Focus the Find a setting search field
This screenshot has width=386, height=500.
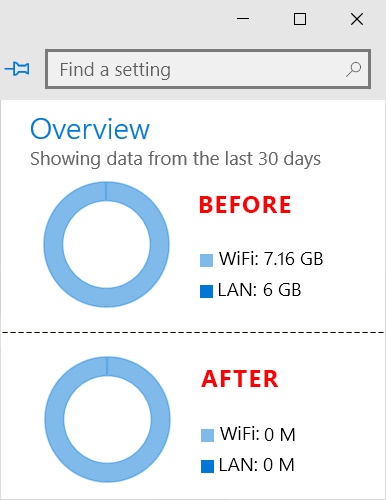(208, 69)
